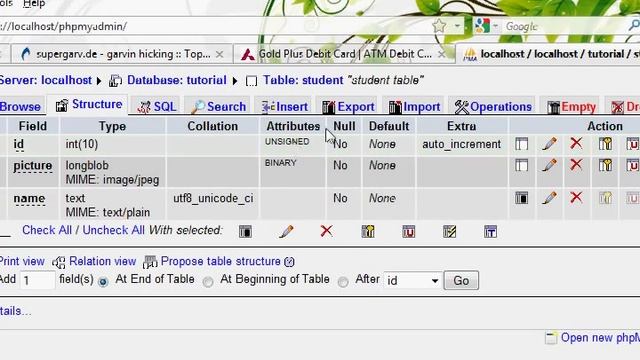Click the Server: localhost breadcrumb
This screenshot has width=640, height=360.
[x=46, y=80]
